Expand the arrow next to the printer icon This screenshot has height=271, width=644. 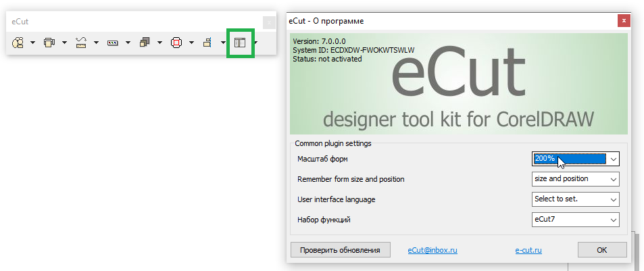[x=64, y=43]
